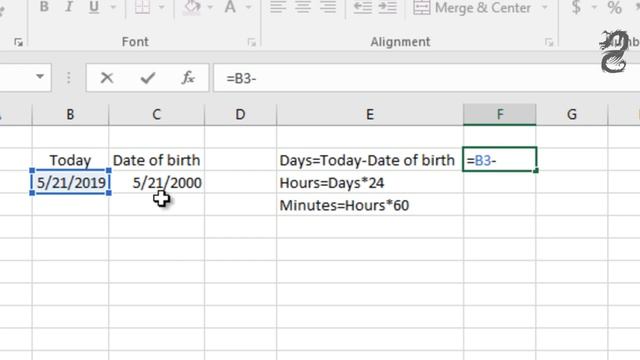Select column B header
This screenshot has height=360, width=640.
click(x=70, y=114)
